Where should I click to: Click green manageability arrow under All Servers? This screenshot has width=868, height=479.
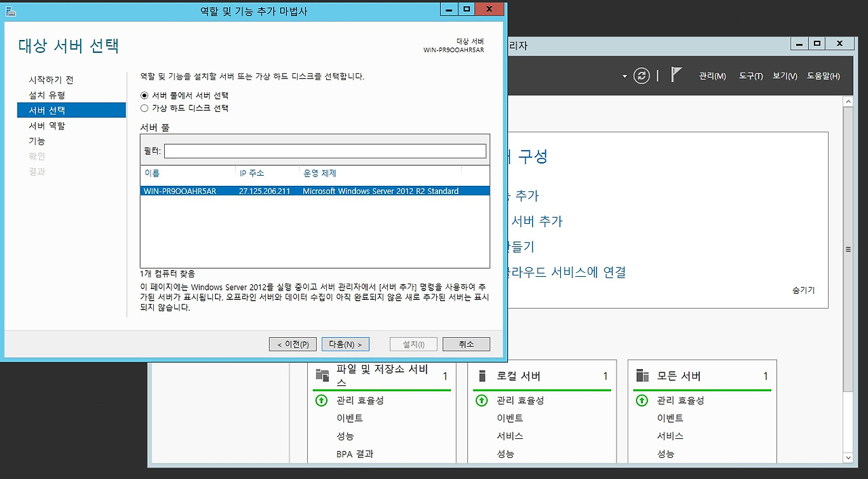(642, 400)
